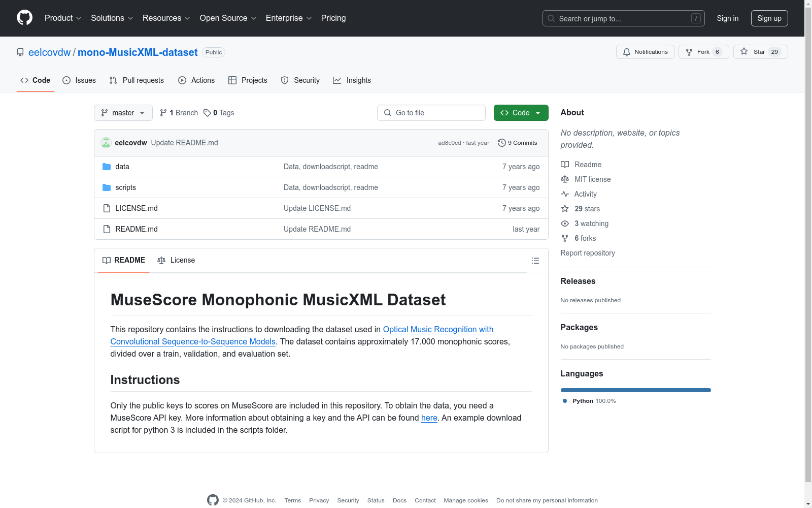Screen dimensions: 812x508
Task: Open the LICENSE.md file name
Action: (137, 208)
